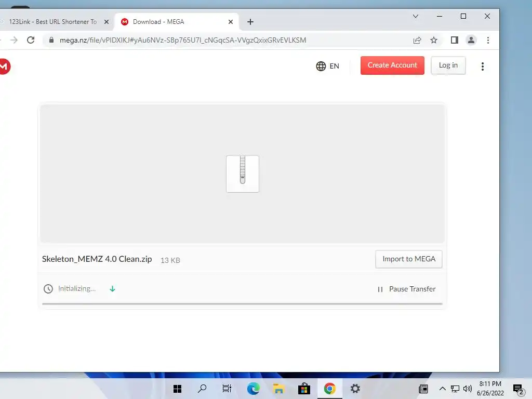Minimize the Chrome window
This screenshot has height=399, width=532.
[x=440, y=16]
